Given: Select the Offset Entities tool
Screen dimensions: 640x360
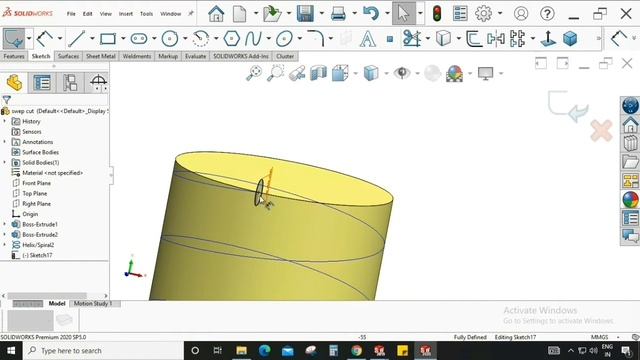Looking at the screenshot, I should pos(474,39).
